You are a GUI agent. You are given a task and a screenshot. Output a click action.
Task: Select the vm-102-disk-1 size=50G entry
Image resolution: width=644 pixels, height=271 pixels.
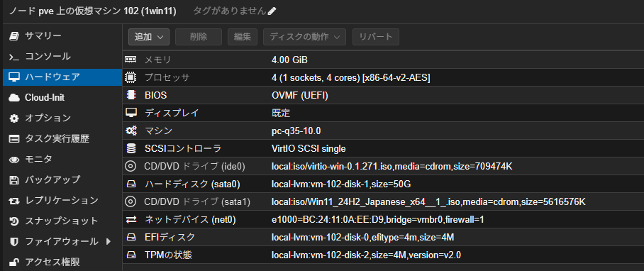coord(341,184)
